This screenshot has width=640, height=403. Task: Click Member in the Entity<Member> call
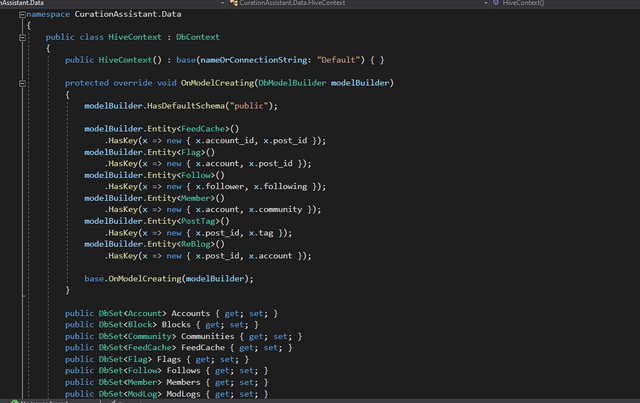pyautogui.click(x=196, y=198)
